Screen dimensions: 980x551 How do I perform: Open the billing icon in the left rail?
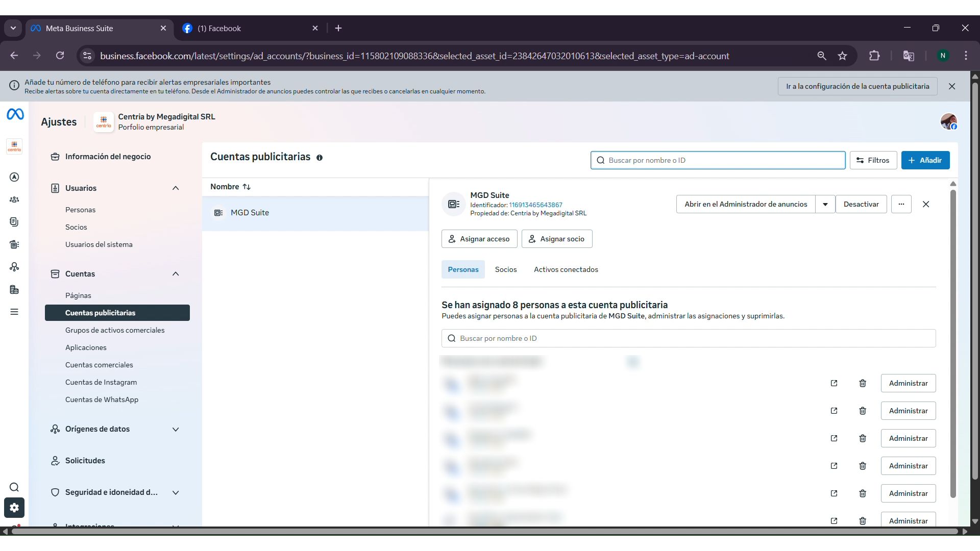[14, 244]
